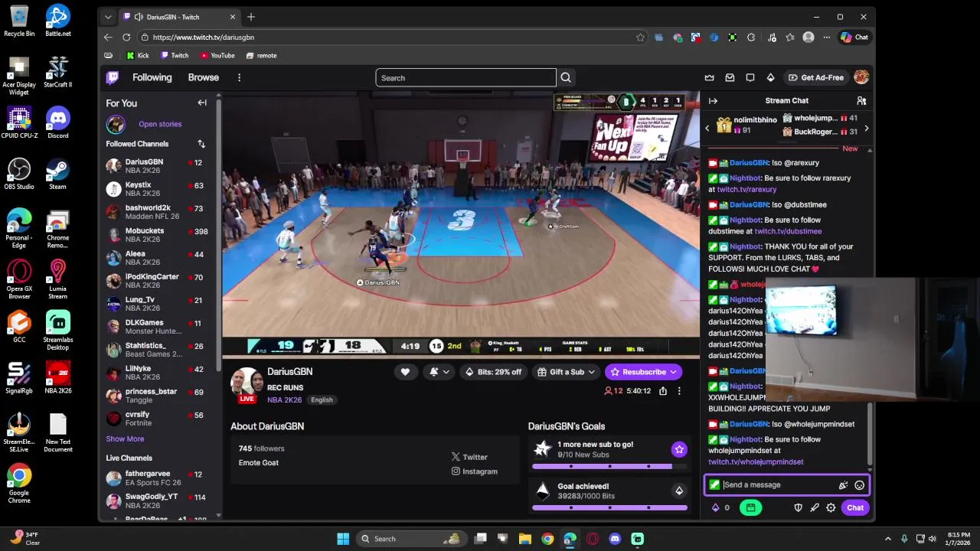
Task: Open the user profile avatar menu
Action: click(861, 77)
